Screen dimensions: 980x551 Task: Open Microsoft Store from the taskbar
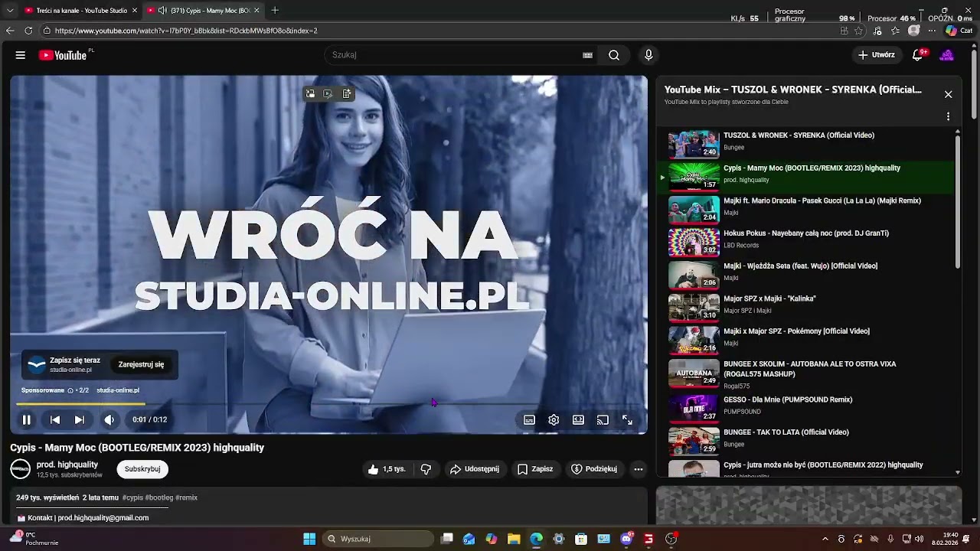(581, 539)
